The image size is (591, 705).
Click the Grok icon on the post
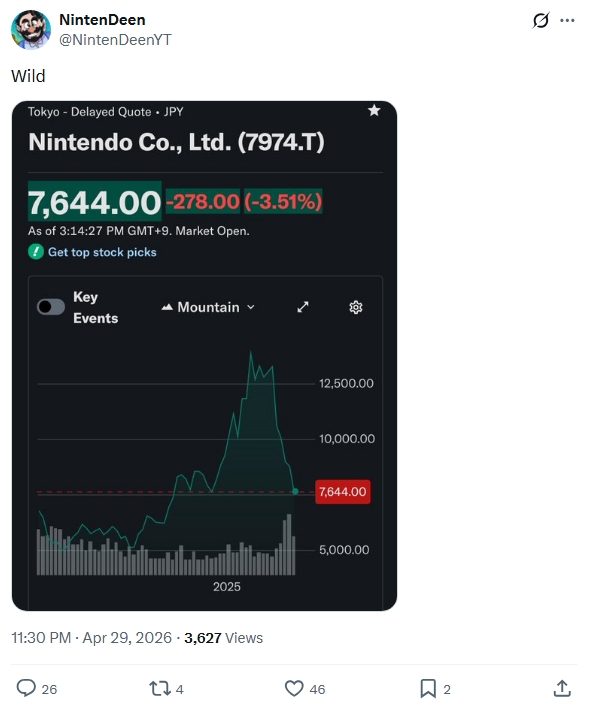coord(540,20)
